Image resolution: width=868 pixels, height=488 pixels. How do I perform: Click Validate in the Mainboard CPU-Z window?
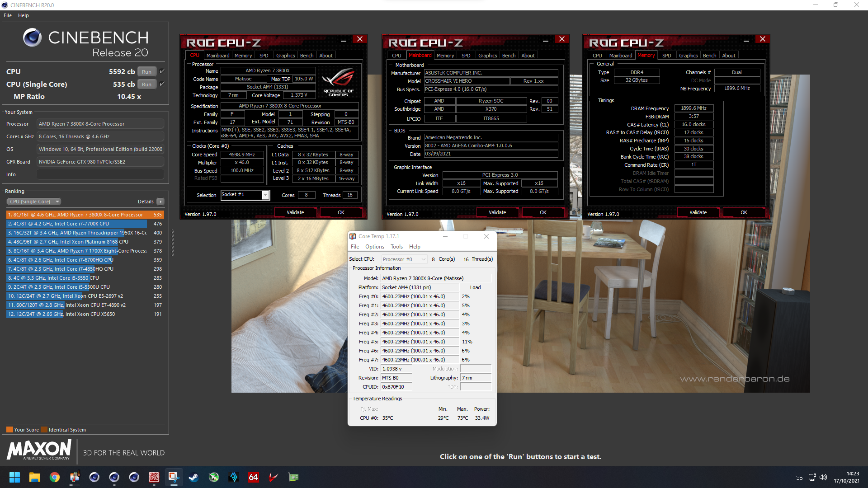pos(497,212)
